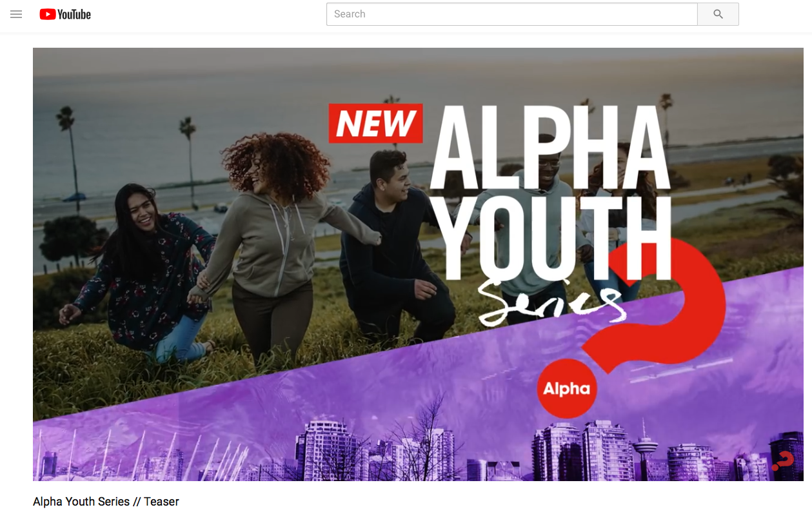812x514 pixels.
Task: Click the large red question mark graphic
Action: [x=658, y=302]
